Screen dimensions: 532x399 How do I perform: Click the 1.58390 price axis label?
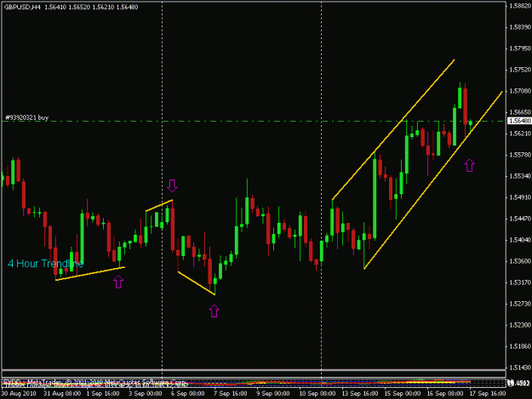520,27
